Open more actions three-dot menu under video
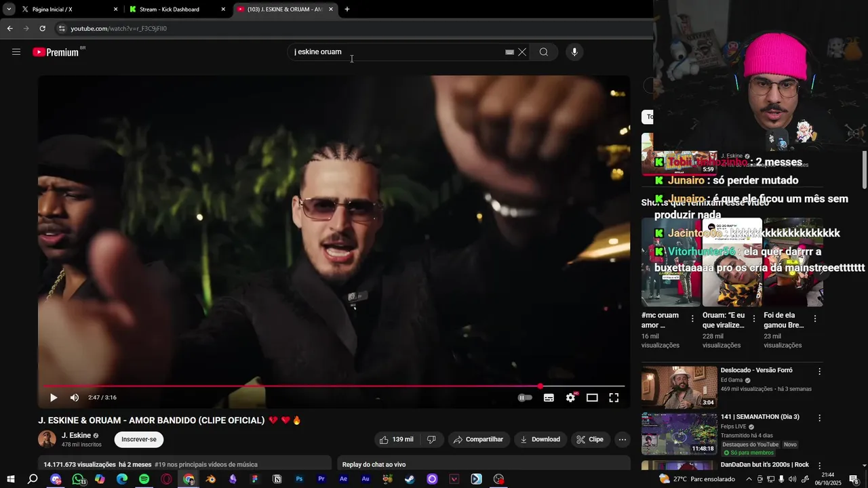 pos(623,439)
